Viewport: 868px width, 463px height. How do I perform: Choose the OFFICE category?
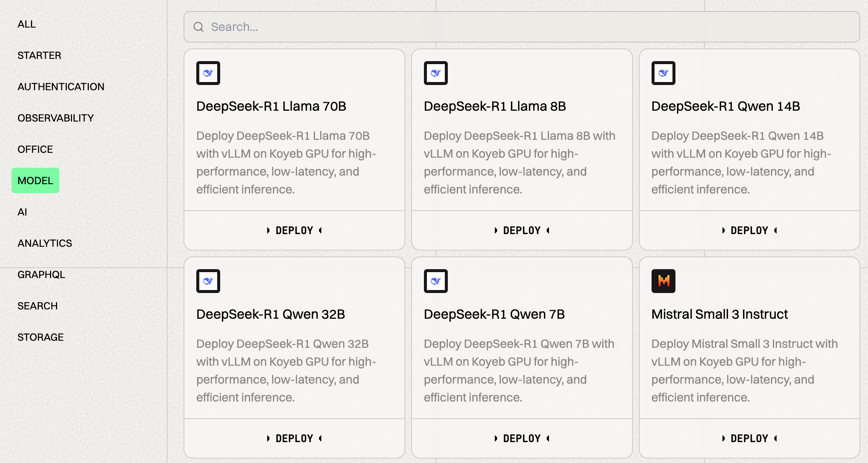(x=35, y=149)
